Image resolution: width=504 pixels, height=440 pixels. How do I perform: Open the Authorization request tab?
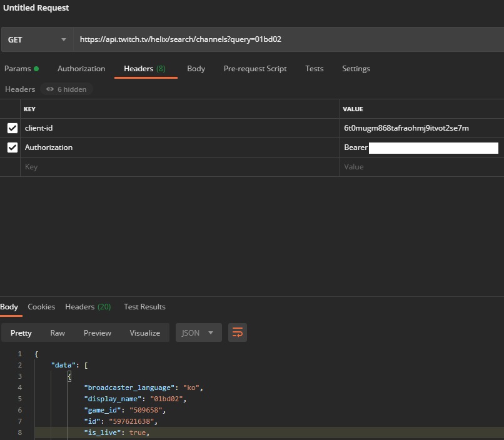point(81,69)
